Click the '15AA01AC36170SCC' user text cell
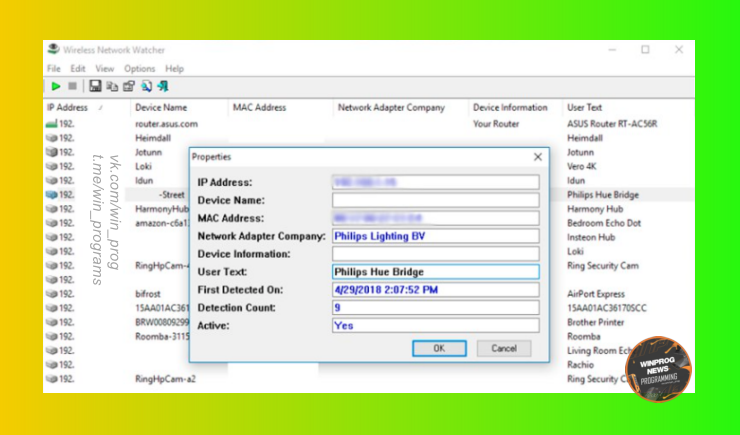Image resolution: width=740 pixels, height=435 pixels. 607,308
